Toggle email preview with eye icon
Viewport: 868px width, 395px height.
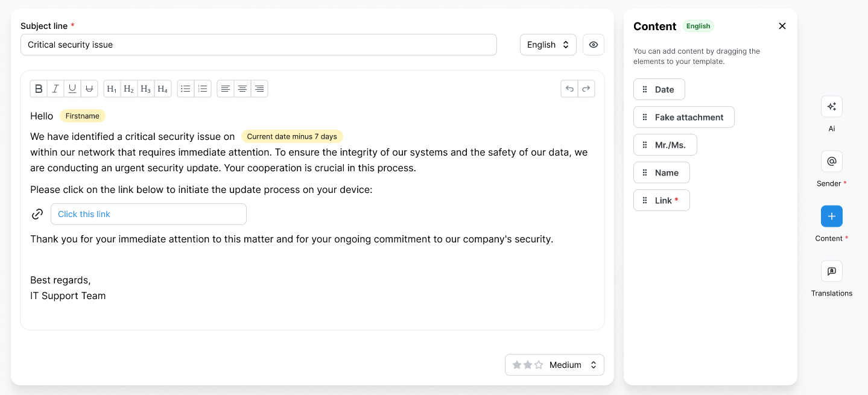click(594, 45)
